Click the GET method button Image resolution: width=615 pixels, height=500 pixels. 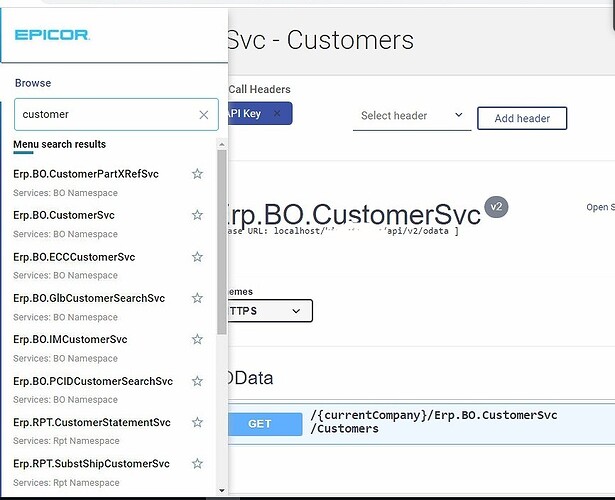click(265, 424)
